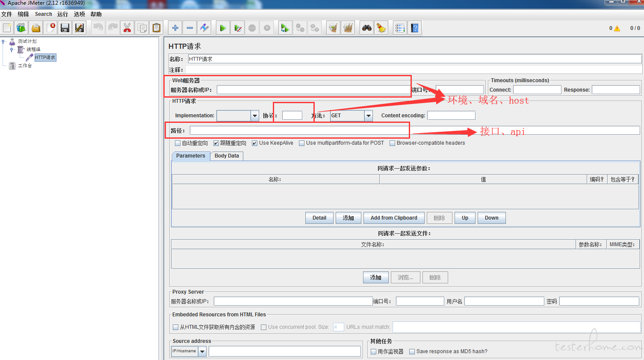Open the Templates icon in toolbar

[21, 28]
